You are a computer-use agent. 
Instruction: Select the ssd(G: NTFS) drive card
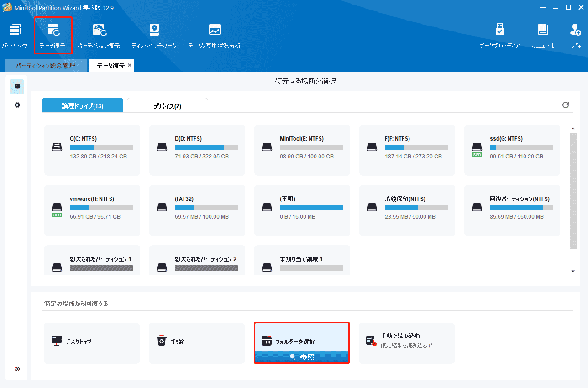pos(512,150)
